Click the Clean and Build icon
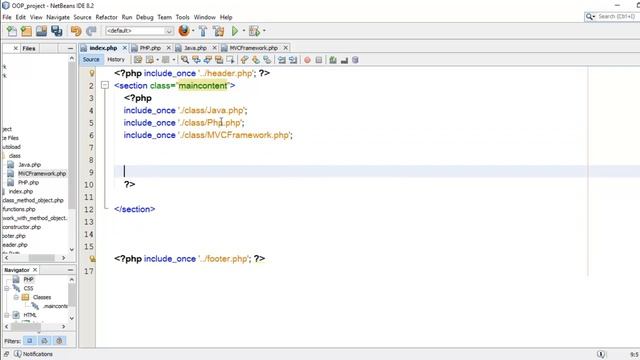The height and width of the screenshot is (360, 640). tap(219, 31)
